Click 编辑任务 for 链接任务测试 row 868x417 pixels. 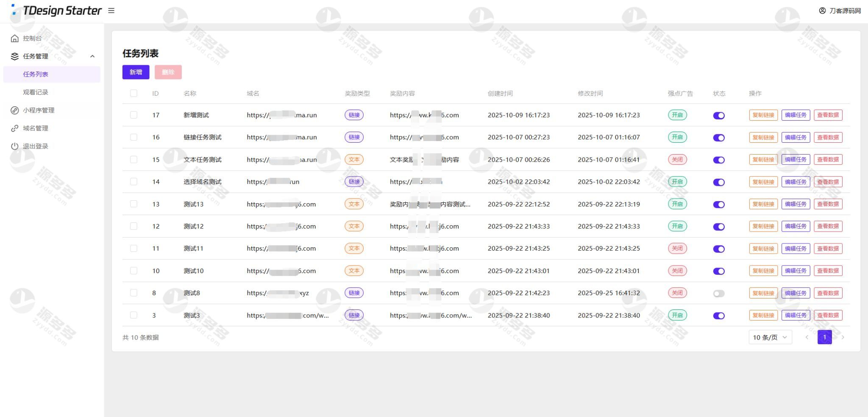tap(796, 138)
